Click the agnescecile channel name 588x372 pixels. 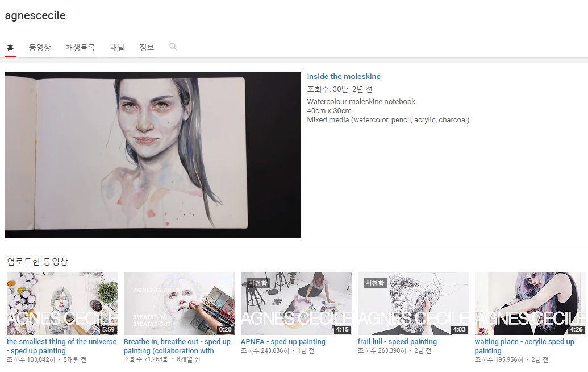pyautogui.click(x=35, y=15)
